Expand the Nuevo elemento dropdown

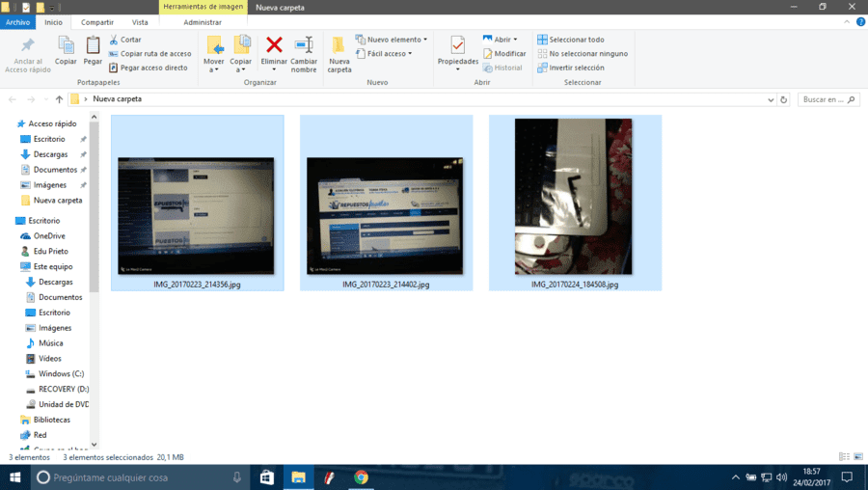tap(392, 40)
